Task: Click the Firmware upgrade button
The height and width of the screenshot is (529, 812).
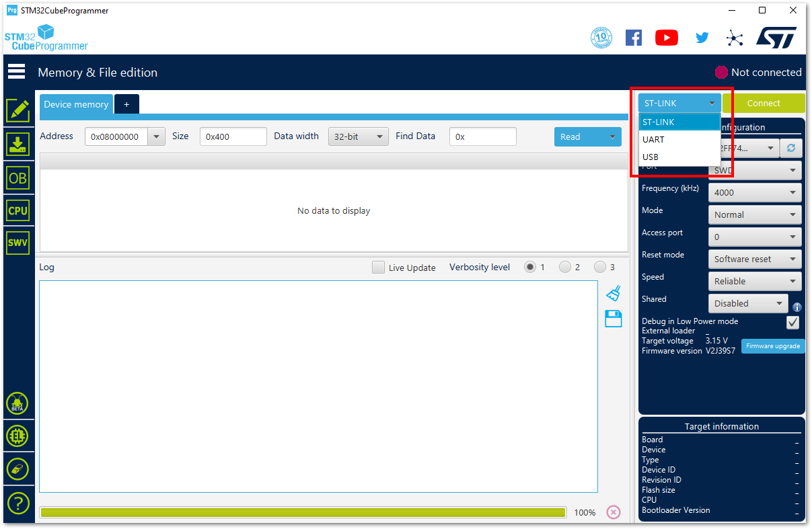Action: click(773, 345)
